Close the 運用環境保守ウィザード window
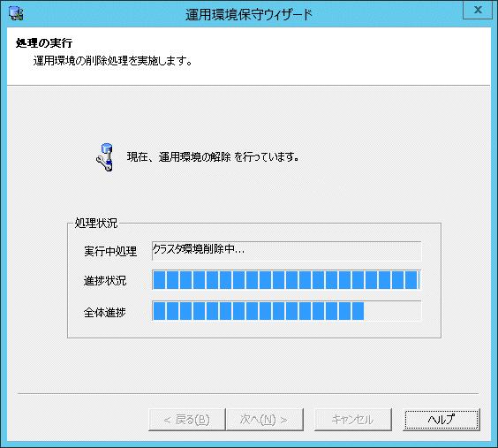 coord(478,10)
